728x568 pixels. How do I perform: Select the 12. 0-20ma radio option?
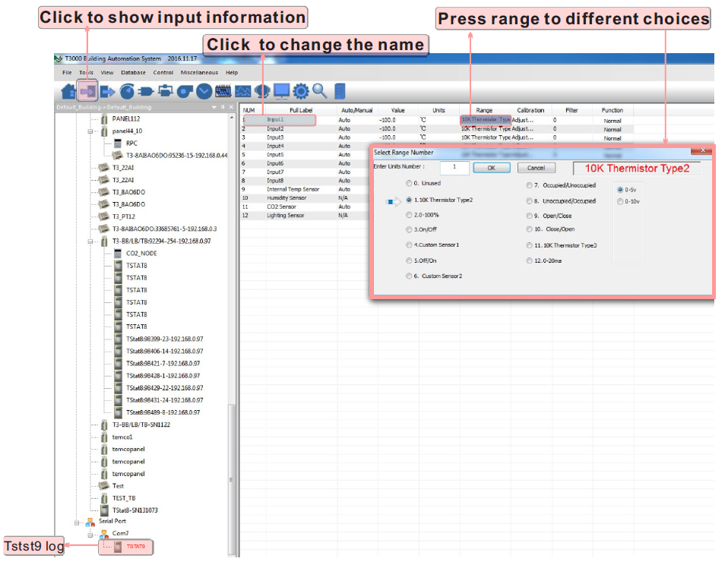(x=530, y=260)
